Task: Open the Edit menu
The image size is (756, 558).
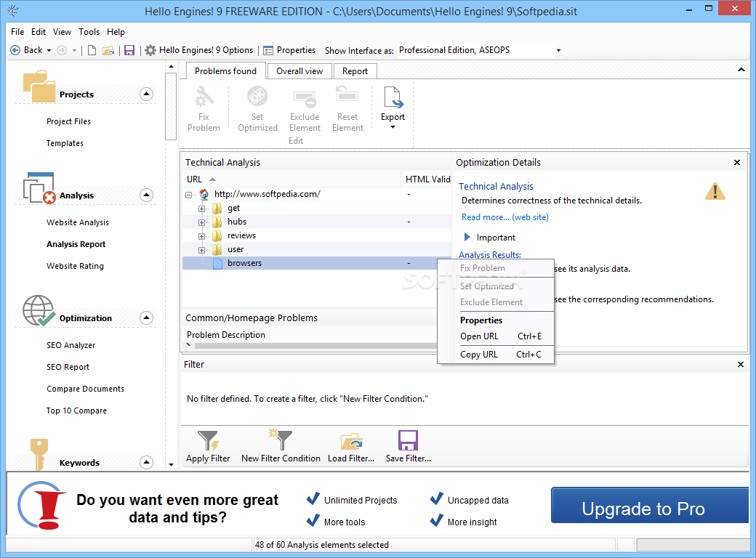Action: 39,32
